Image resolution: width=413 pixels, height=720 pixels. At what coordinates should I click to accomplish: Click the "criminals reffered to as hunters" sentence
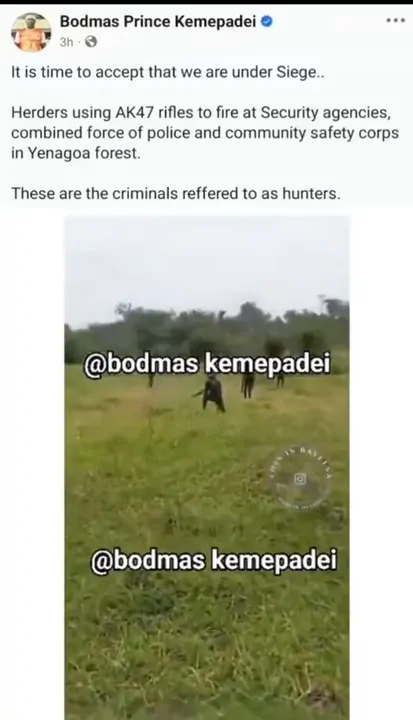[176, 193]
